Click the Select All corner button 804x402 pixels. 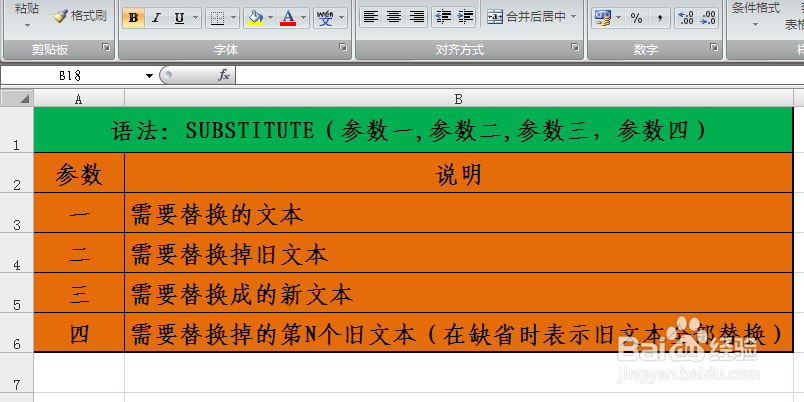pos(17,98)
